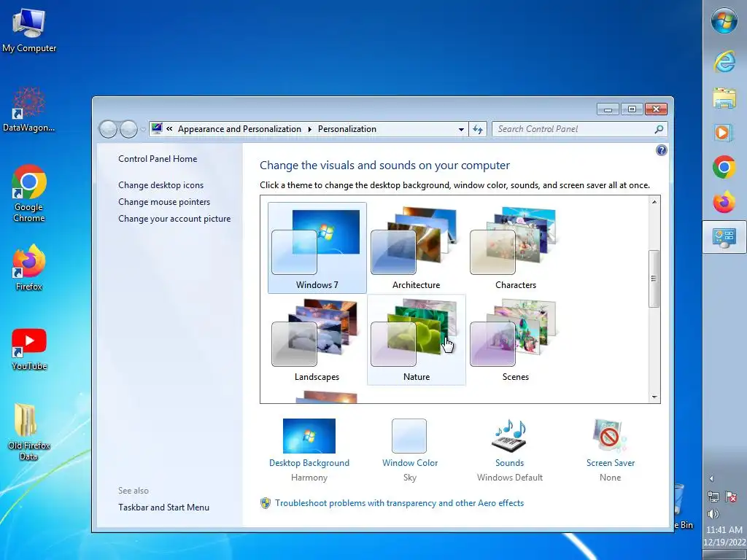Click the Forward navigation button
The height and width of the screenshot is (560, 747).
(128, 129)
